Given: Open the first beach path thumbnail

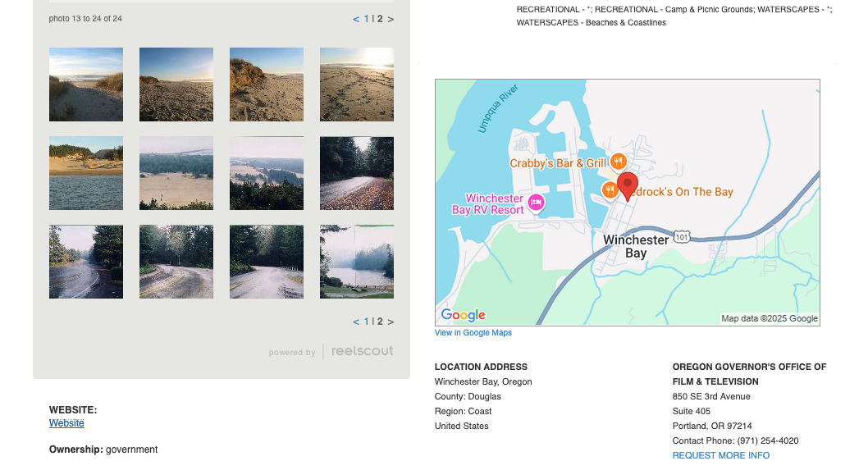Looking at the screenshot, I should pos(86,84).
